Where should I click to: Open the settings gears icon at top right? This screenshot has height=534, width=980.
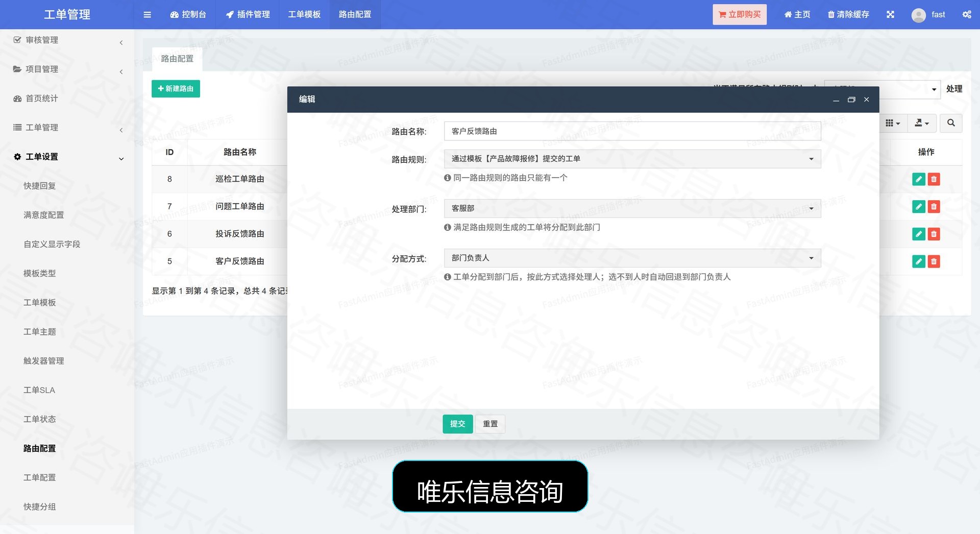coord(966,14)
